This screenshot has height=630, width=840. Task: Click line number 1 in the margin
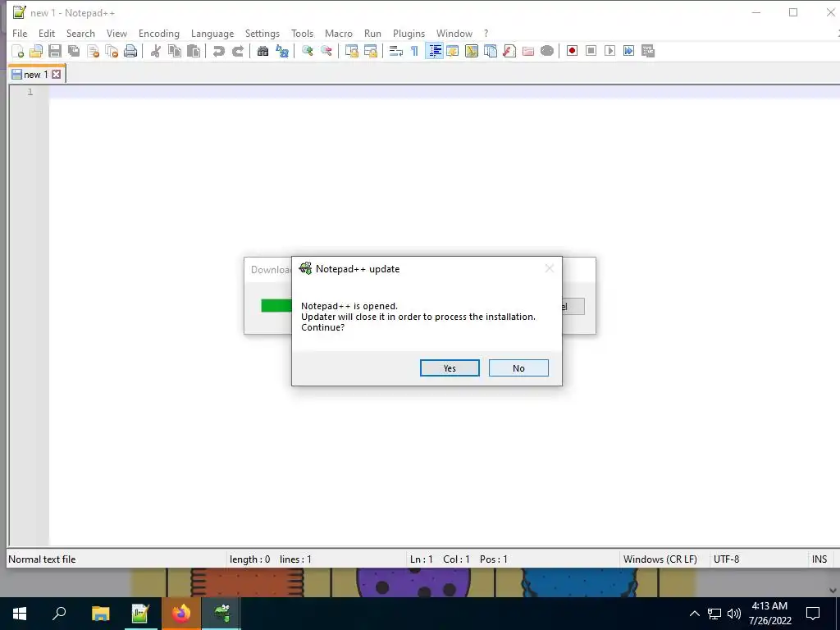coord(30,92)
